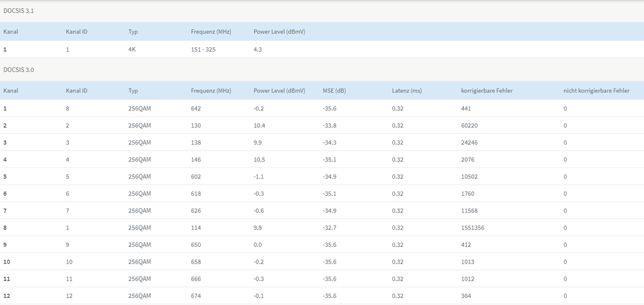Select the 4.3 power level value
This screenshot has height=305, width=644.
pos(257,49)
